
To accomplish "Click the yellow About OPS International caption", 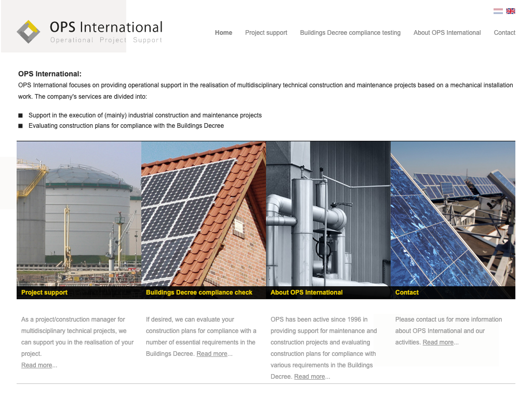I will (307, 292).
